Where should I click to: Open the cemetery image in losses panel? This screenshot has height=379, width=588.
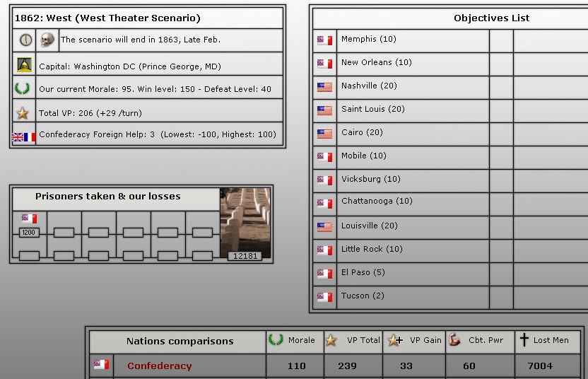click(245, 219)
